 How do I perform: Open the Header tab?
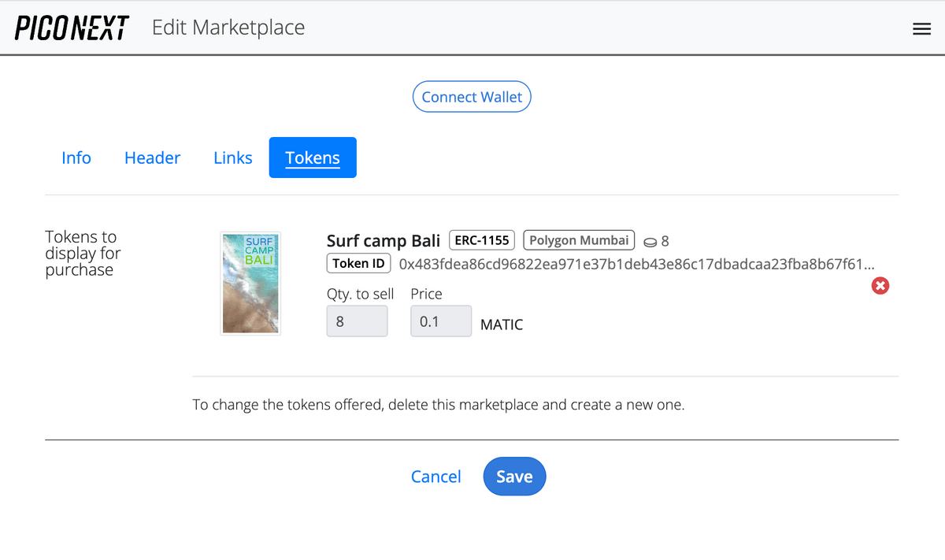[x=152, y=158]
